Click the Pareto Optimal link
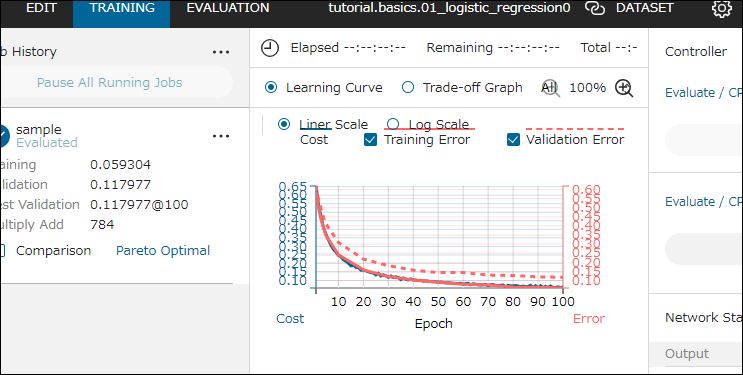Screen dimensions: 743x375 tap(163, 250)
